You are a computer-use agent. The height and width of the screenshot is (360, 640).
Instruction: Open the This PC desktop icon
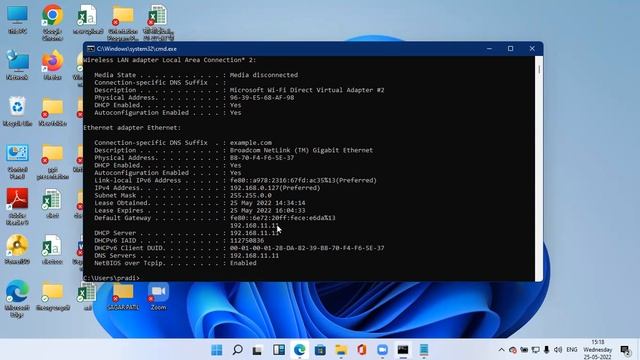pyautogui.click(x=17, y=20)
